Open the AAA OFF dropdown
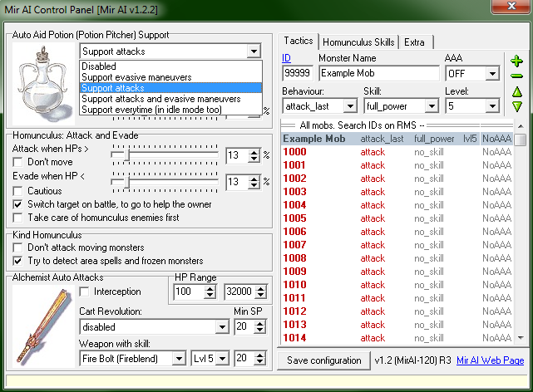 [x=492, y=73]
